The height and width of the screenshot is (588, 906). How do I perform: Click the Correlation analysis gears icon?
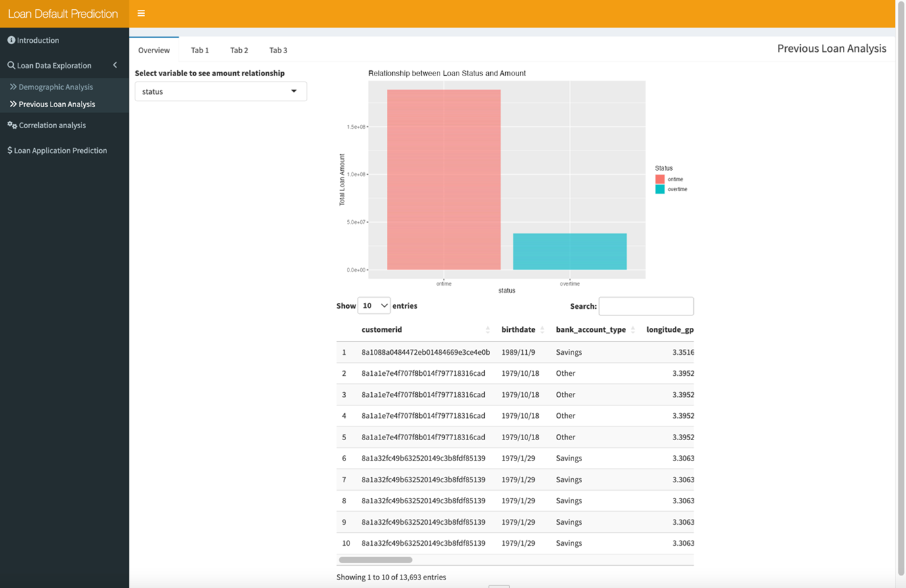pos(12,125)
